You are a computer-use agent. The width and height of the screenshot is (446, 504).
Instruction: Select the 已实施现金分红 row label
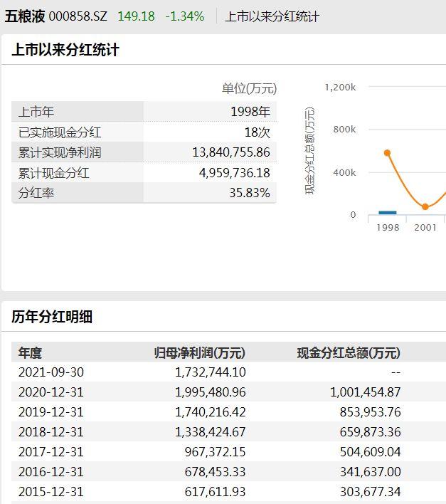(x=60, y=132)
